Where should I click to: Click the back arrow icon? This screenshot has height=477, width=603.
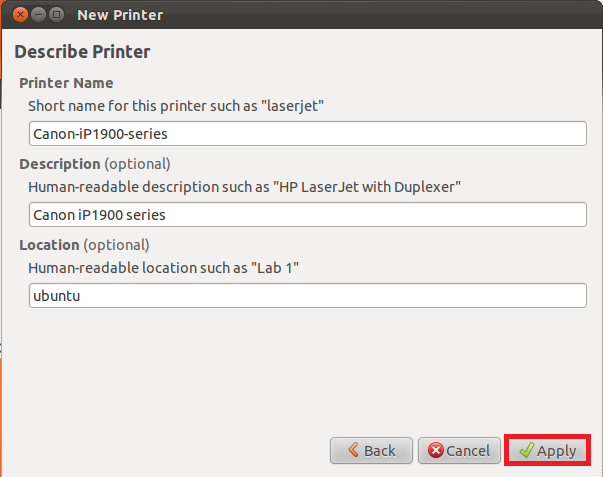(351, 451)
